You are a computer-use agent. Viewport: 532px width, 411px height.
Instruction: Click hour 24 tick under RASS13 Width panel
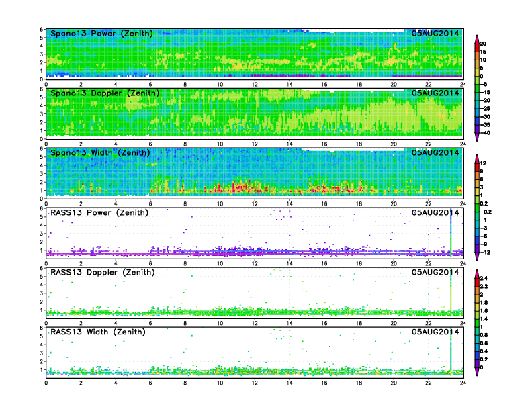pos(463,383)
